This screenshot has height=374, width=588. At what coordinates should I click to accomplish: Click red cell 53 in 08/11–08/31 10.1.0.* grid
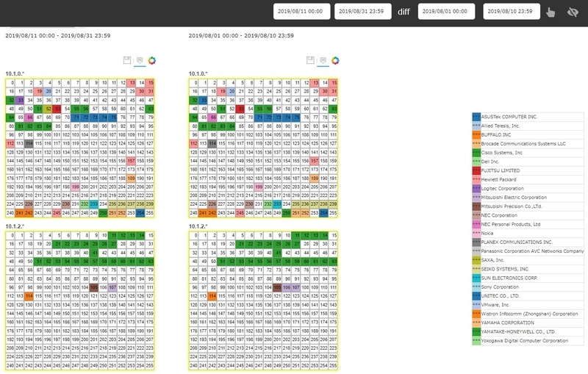(x=57, y=109)
